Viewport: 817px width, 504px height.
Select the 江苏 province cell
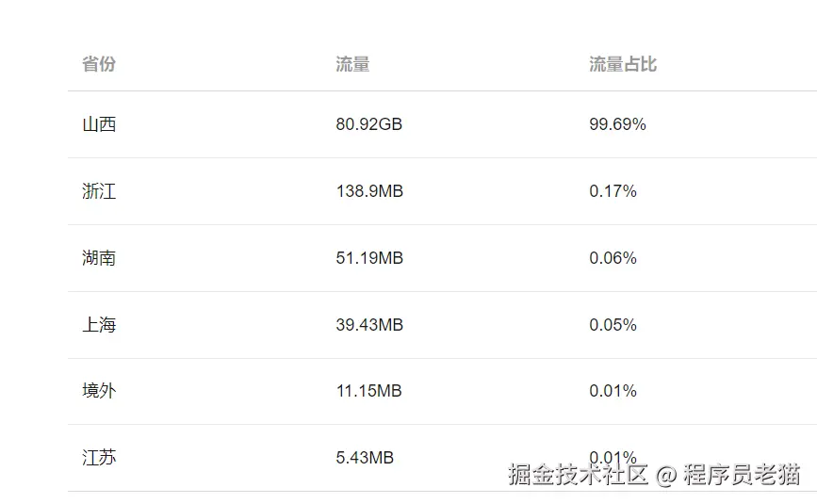(x=99, y=458)
